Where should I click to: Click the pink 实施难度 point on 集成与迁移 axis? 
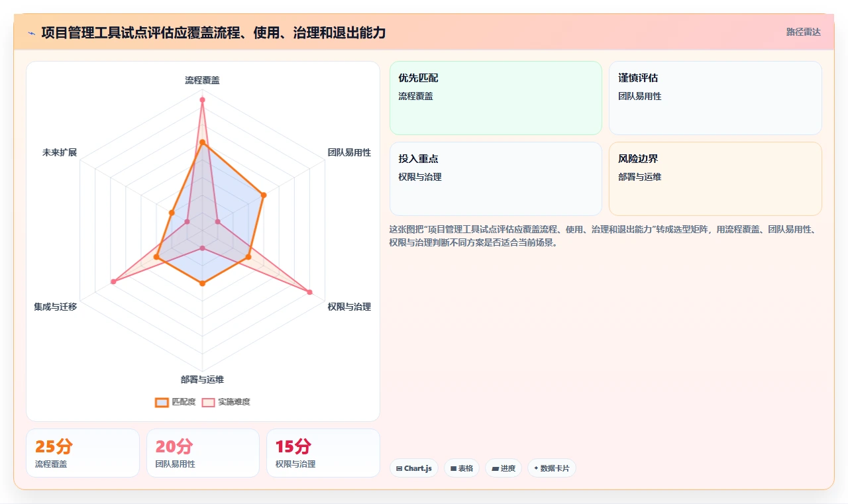[113, 282]
